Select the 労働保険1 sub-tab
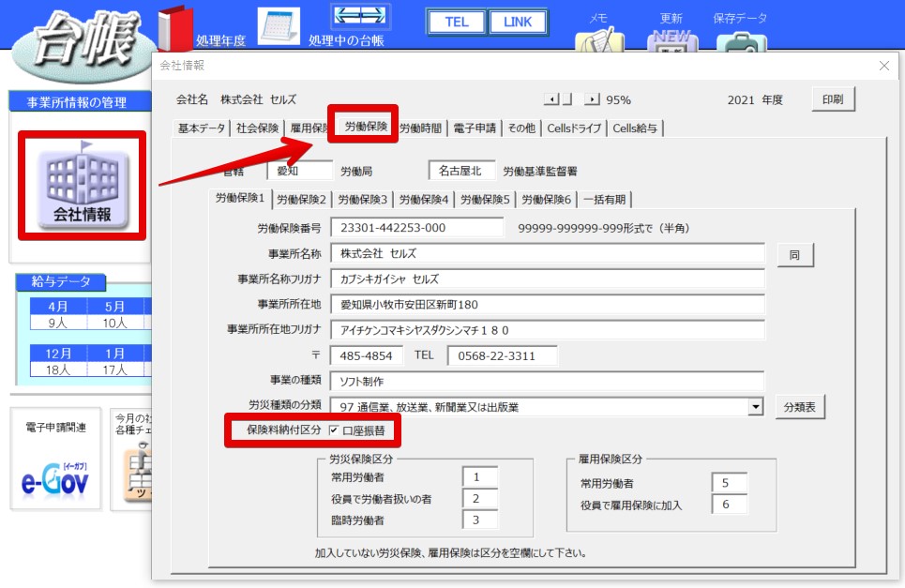 [240, 199]
